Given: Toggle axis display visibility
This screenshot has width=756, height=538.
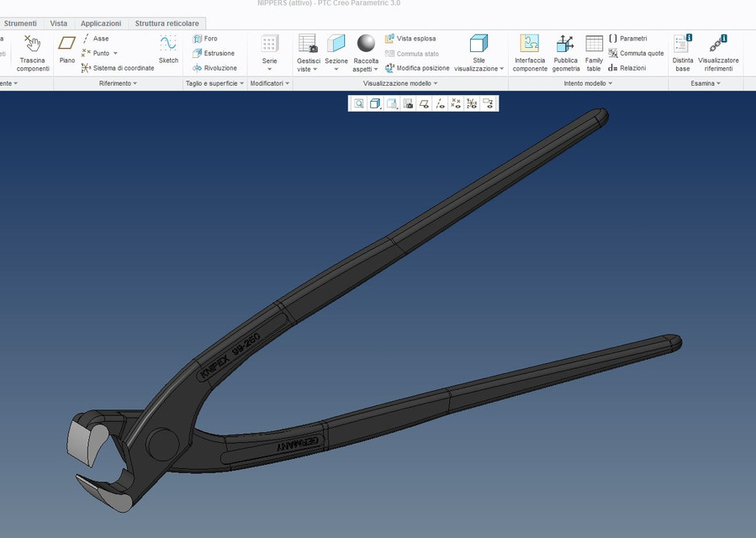Looking at the screenshot, I should point(439,103).
